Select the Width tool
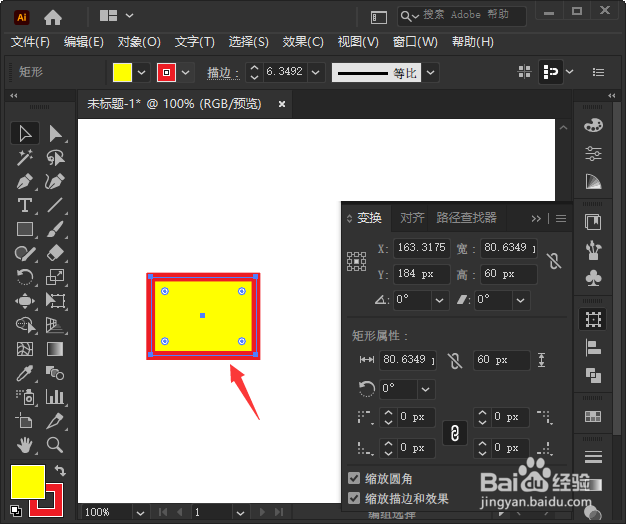The image size is (626, 524). point(25,301)
